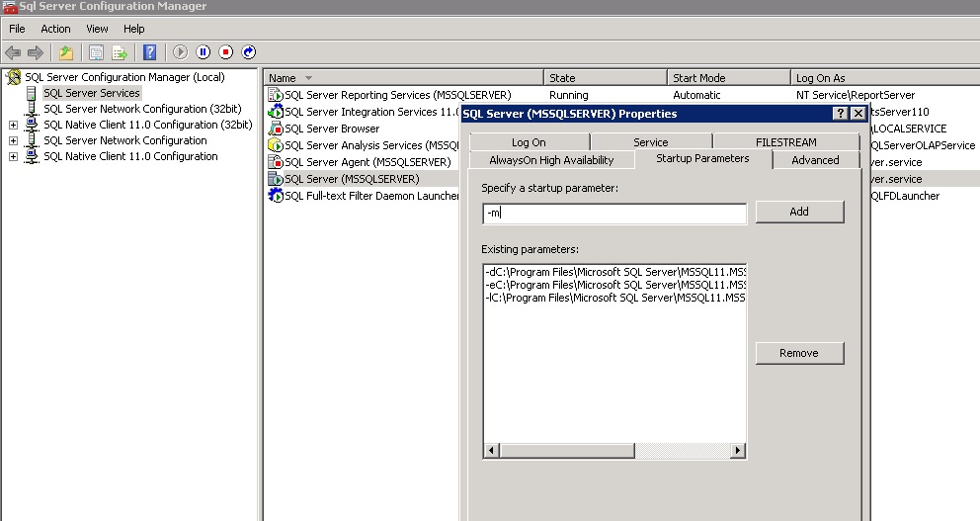Click the SQL Server Network Configuration tree icon
The image size is (980, 521).
[x=32, y=140]
